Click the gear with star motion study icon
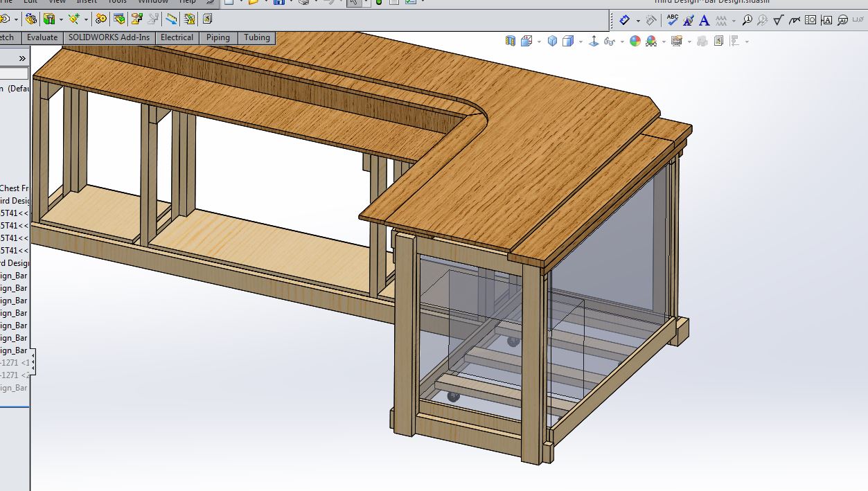Screen dimensions: 868x491 pyautogui.click(x=101, y=19)
